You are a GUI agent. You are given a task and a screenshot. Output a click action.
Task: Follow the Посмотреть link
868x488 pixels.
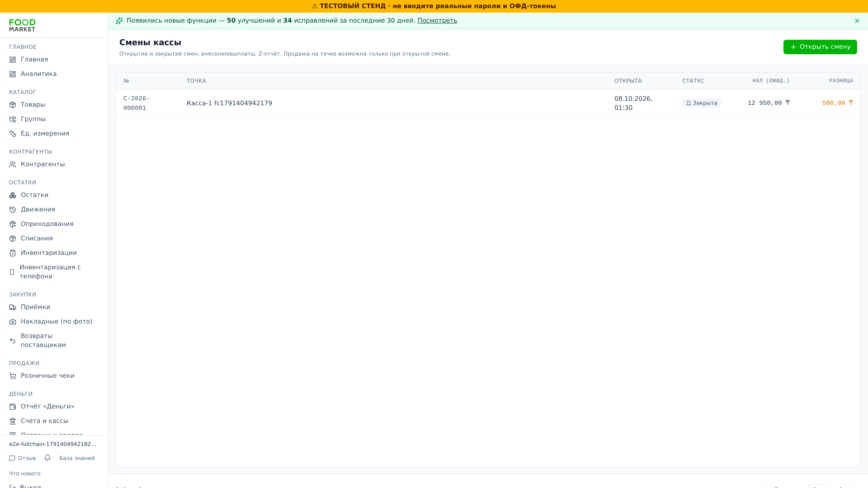click(437, 21)
